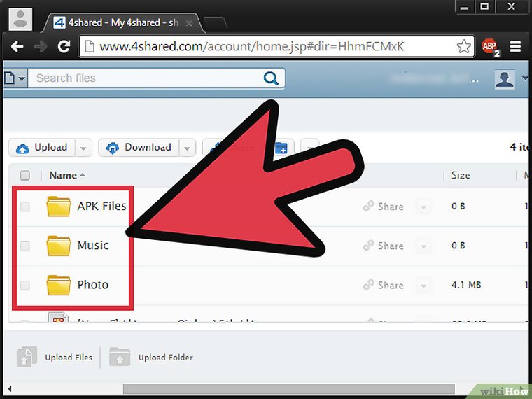Screen dimensions: 532x399
Task: Click the Upload button
Action: 42,148
